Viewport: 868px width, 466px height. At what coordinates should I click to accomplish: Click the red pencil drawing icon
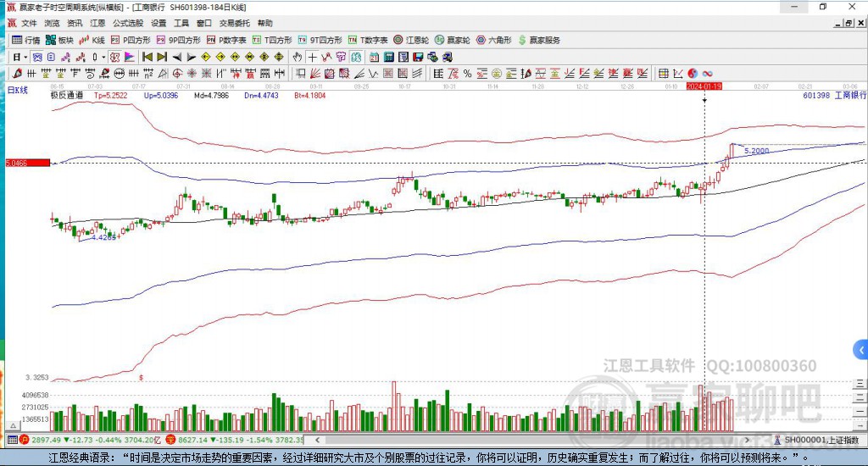pos(17,73)
